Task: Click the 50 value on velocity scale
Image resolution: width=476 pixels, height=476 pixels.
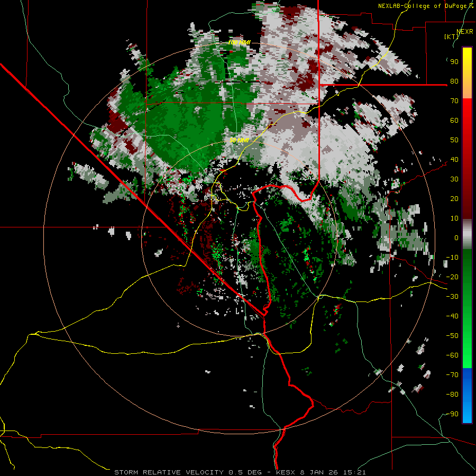Action: 454,140
